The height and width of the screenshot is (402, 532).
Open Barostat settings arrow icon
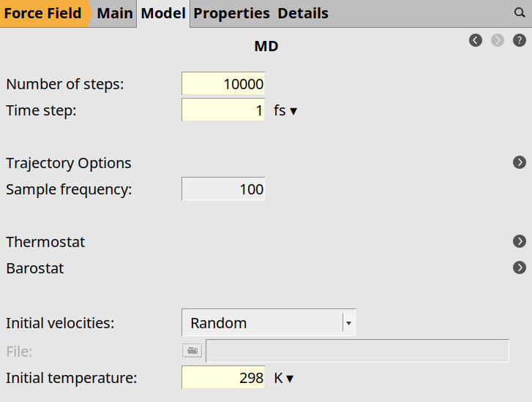[x=520, y=268]
